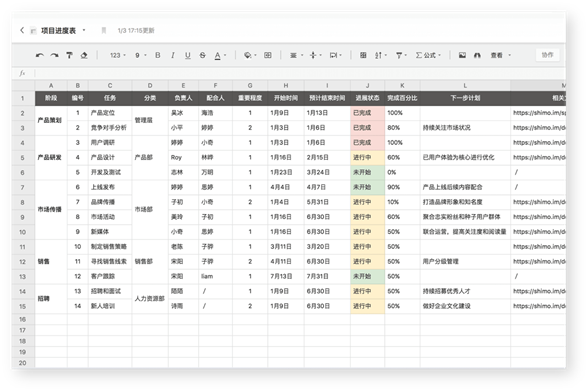Open the 123 number format dropdown
The image size is (588, 391).
(x=118, y=55)
